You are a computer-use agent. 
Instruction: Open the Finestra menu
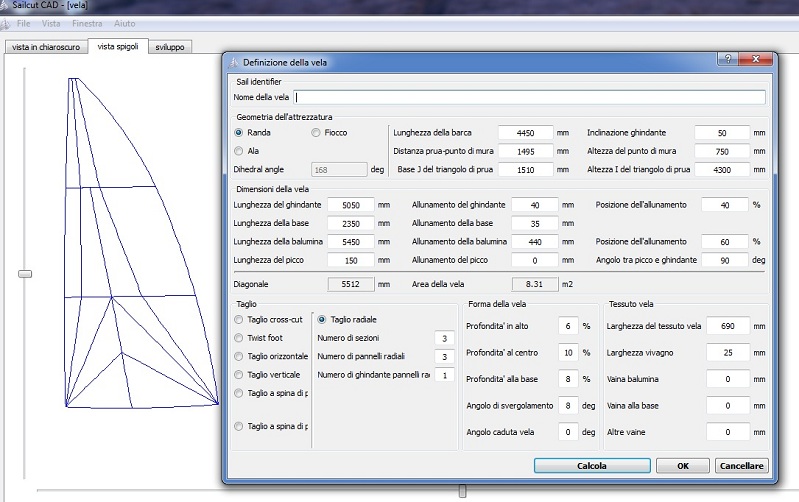click(87, 23)
